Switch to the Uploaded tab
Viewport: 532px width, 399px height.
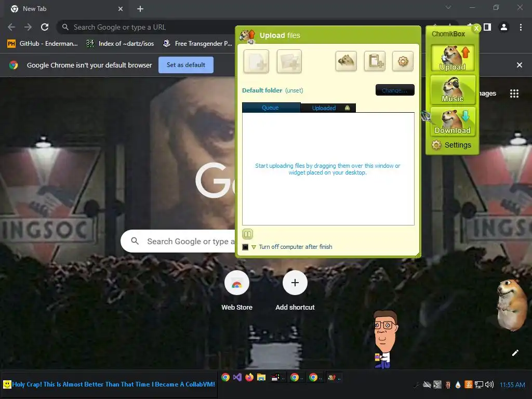pos(328,108)
